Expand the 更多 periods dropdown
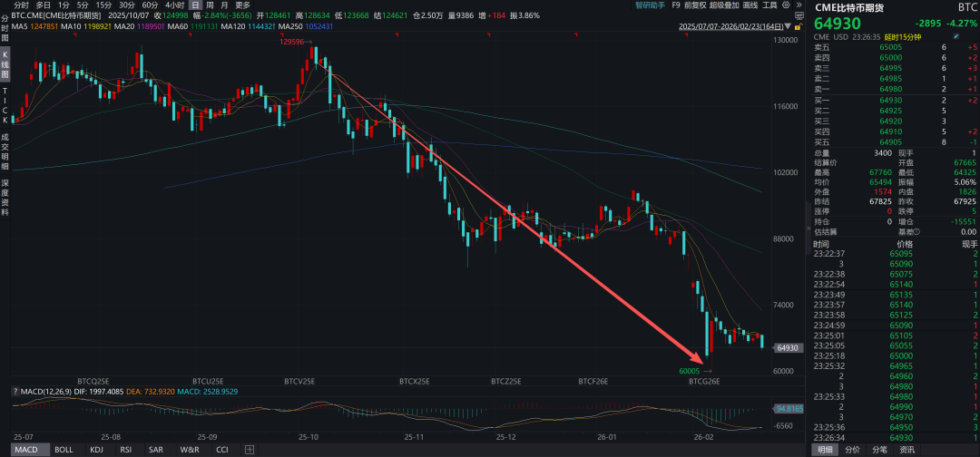This screenshot has width=980, height=457. [242, 5]
